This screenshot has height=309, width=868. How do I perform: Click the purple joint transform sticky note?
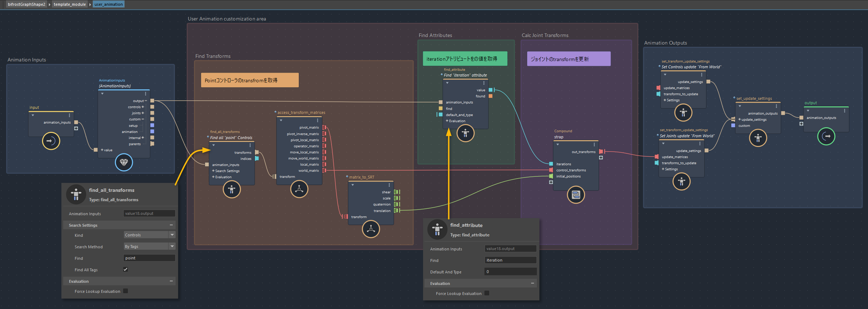click(568, 59)
